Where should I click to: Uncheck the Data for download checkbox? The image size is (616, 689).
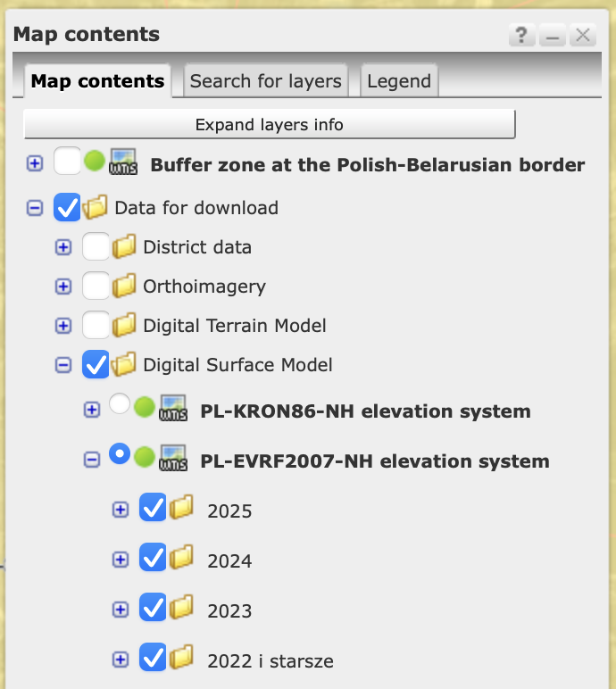67,207
